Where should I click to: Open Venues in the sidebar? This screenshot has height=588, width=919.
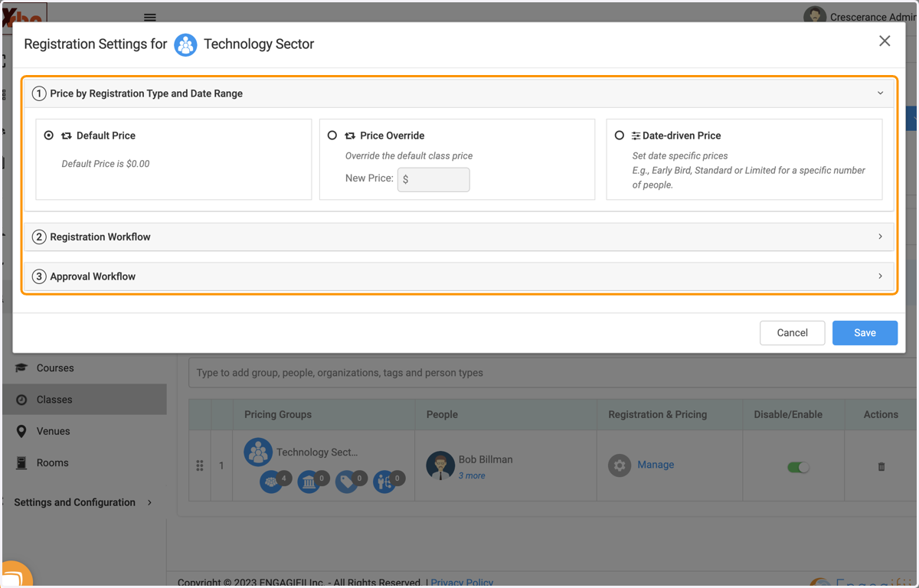tap(53, 431)
